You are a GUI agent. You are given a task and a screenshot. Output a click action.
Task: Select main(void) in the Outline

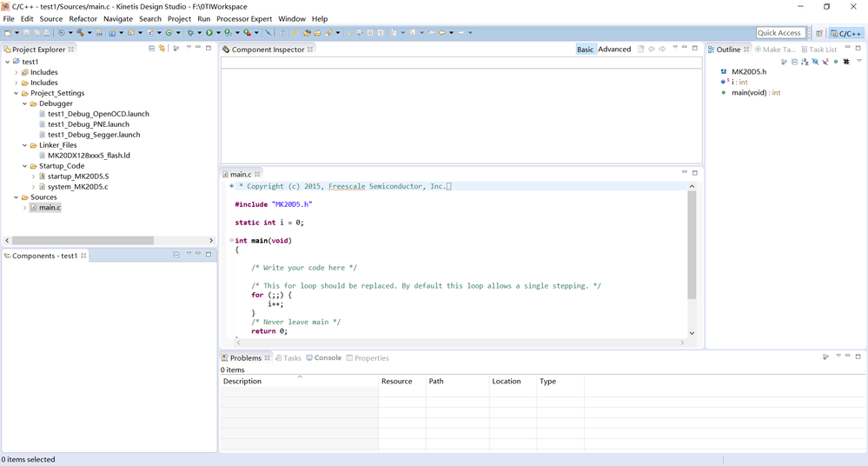756,92
